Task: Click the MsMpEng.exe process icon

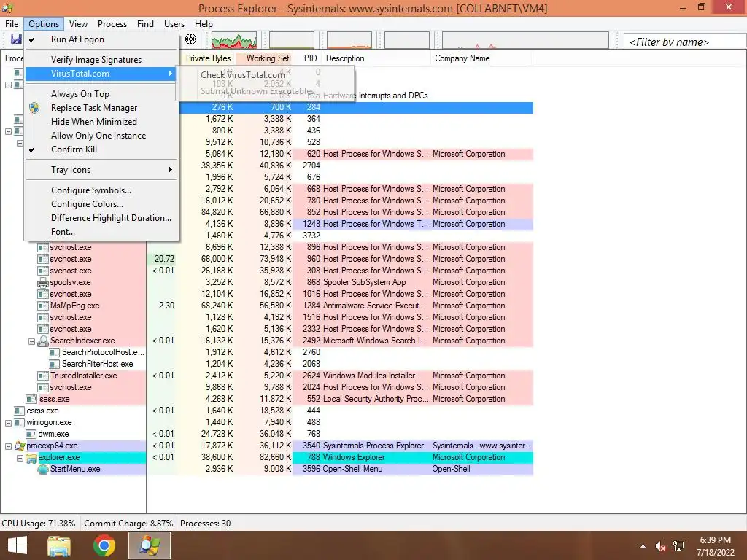Action: pos(43,306)
